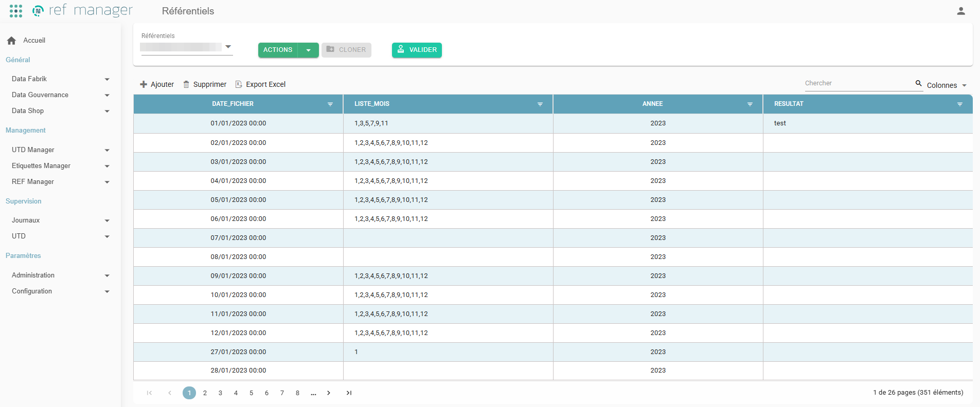Screen dimensions: 980x407
Task: Click the ACTIONS button
Action: (278, 50)
